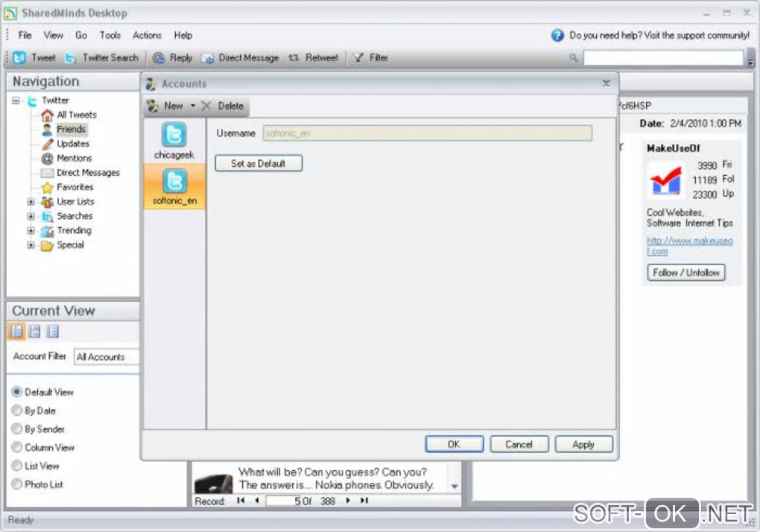
Task: Click the Delete account button
Action: tap(223, 106)
